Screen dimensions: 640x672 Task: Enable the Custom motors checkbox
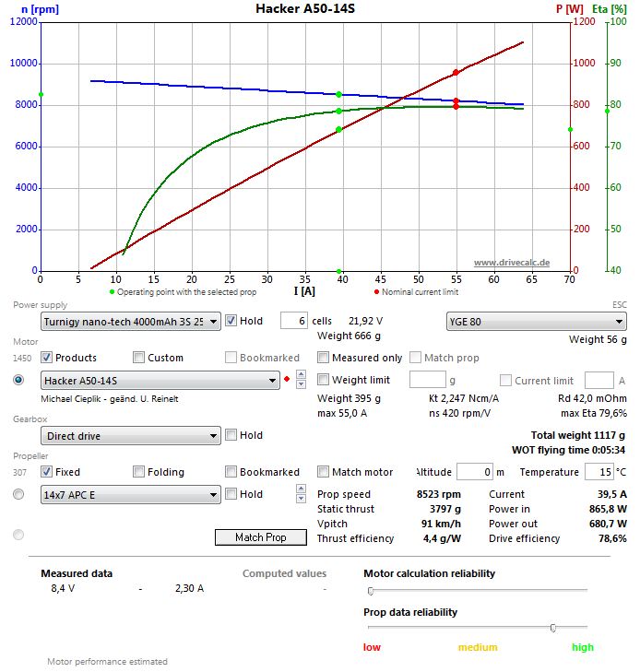click(138, 358)
